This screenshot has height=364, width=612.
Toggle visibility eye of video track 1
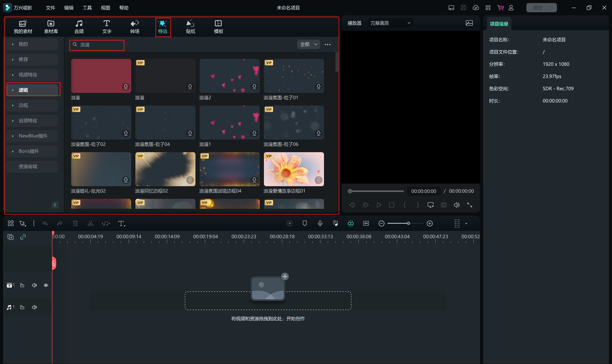(46, 285)
